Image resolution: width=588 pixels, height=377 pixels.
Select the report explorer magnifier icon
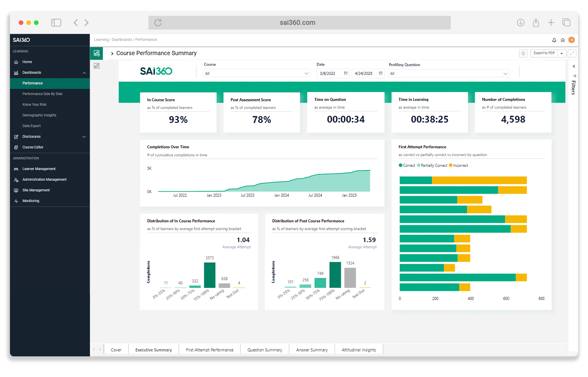click(96, 66)
